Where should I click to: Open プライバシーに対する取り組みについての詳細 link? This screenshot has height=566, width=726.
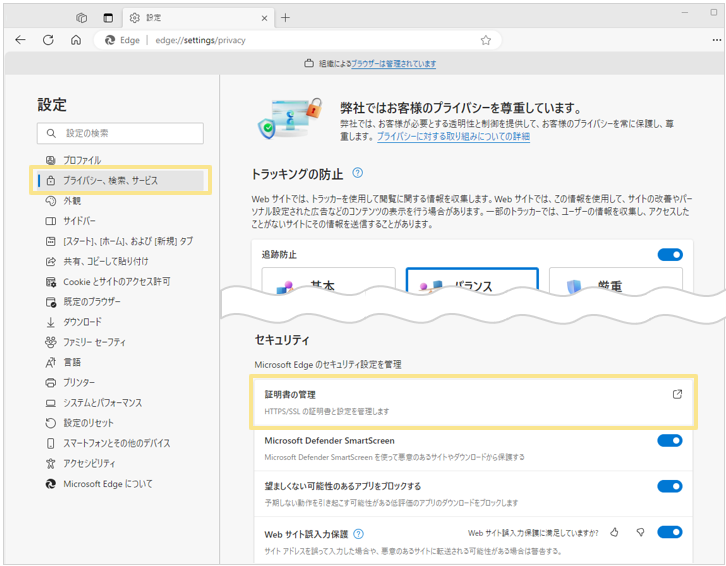pos(453,136)
